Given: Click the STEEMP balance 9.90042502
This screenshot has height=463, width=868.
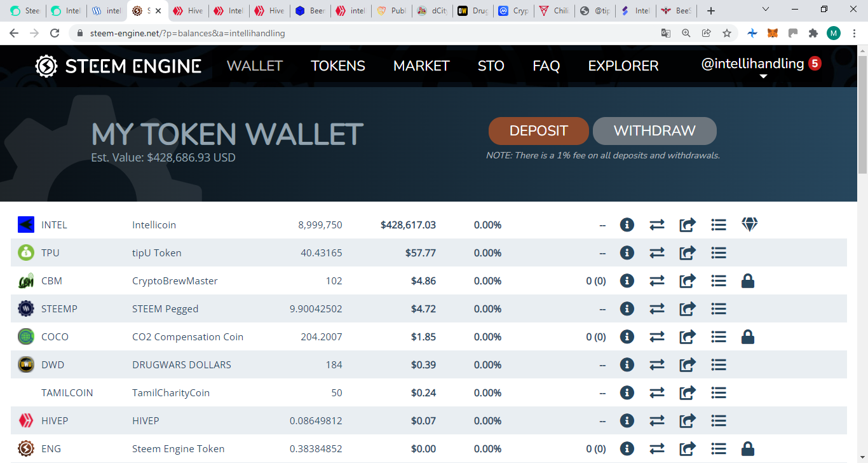Looking at the screenshot, I should coord(316,308).
